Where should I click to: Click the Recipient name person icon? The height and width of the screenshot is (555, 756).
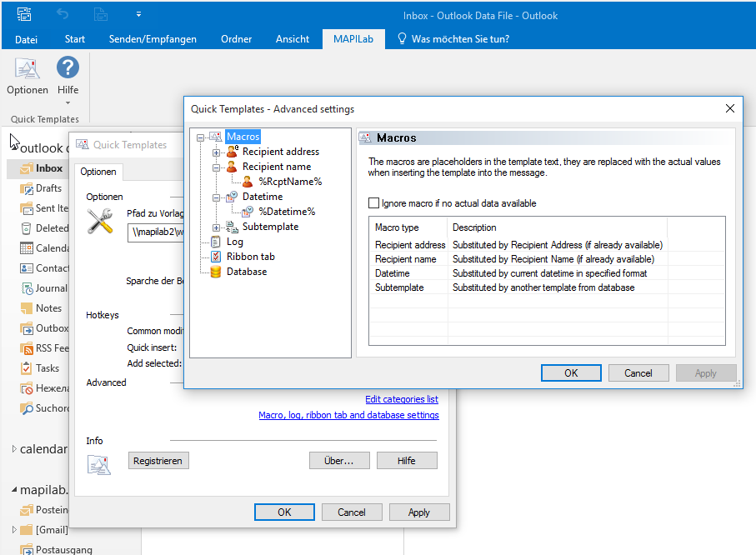click(x=232, y=167)
